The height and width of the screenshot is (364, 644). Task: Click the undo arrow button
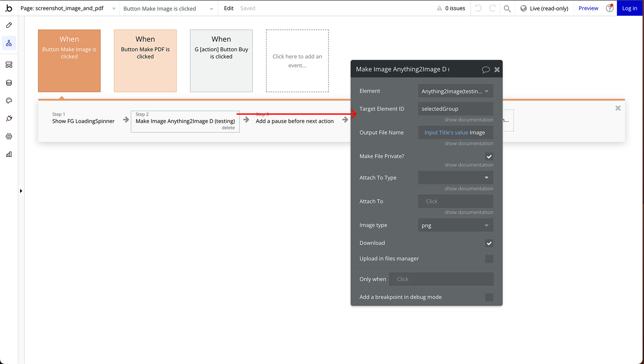click(478, 8)
